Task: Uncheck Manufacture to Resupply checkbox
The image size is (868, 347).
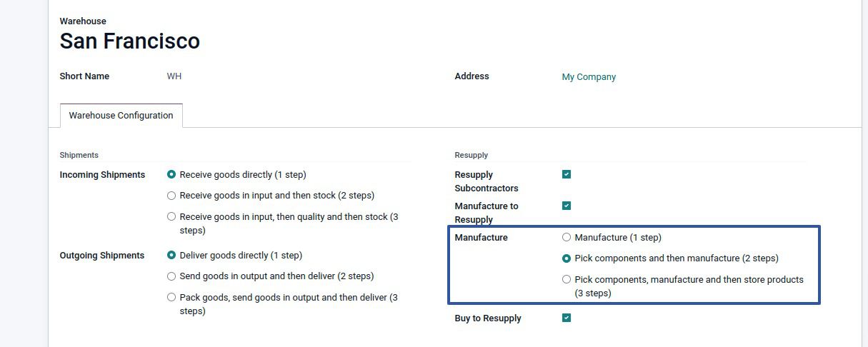Action: pyautogui.click(x=567, y=206)
